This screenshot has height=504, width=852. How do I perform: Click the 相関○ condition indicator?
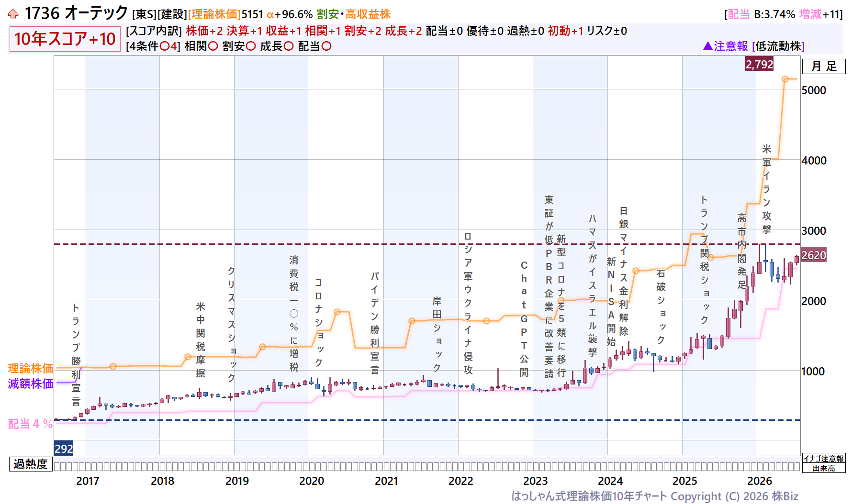(201, 46)
